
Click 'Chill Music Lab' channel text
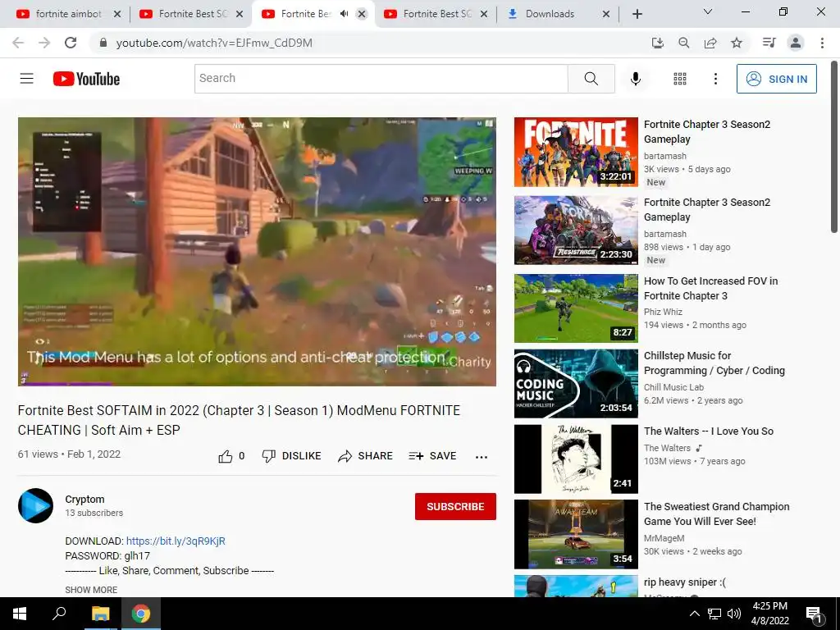coord(673,387)
